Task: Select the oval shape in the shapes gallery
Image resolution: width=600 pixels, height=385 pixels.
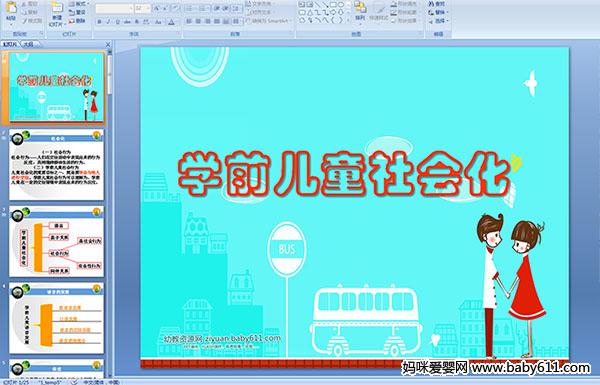Action: click(341, 5)
